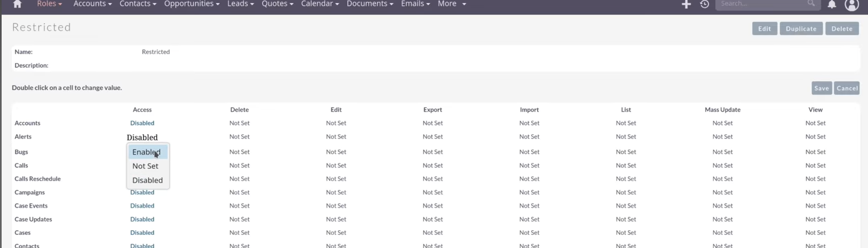Expand the Roles menu
Screen dimensions: 868x248
pos(50,4)
